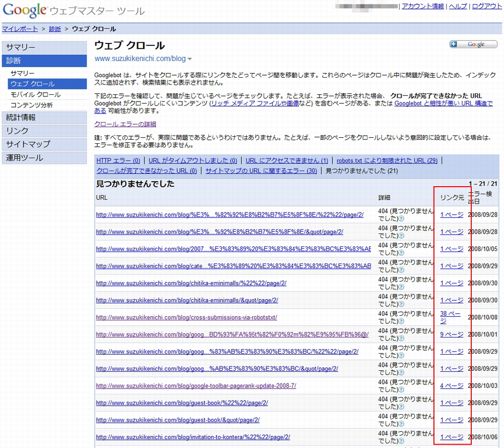Open ヘルプ link in header
Screen dimensions: 504x448
[458, 6]
